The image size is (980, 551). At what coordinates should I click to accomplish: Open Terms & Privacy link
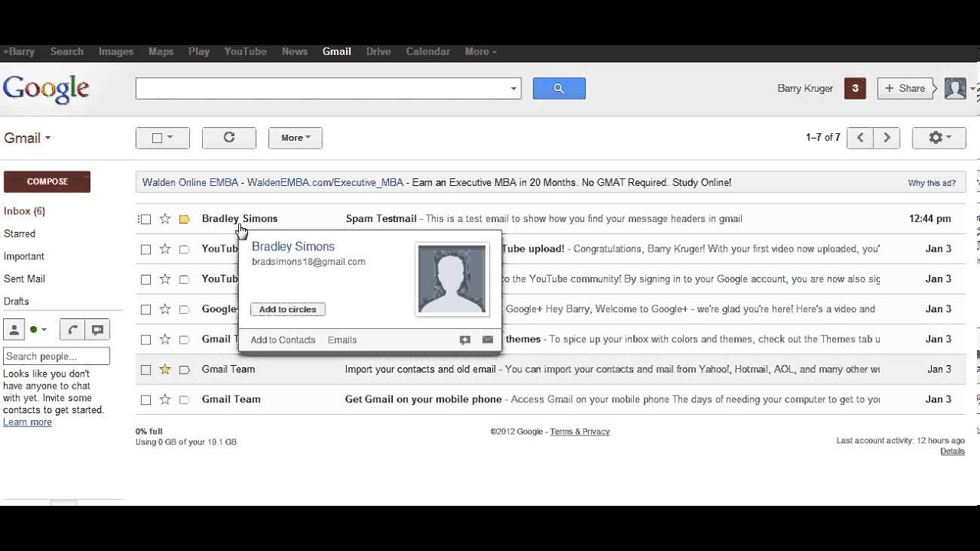pos(580,432)
